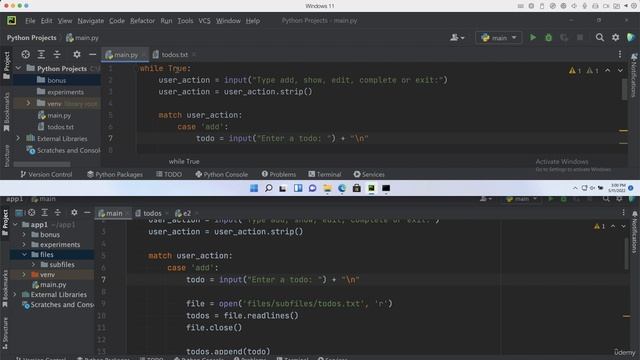This screenshot has width=640, height=360.
Task: Open Search Everywhere magnifier in top PyCharm toolbar
Action: tap(600, 38)
